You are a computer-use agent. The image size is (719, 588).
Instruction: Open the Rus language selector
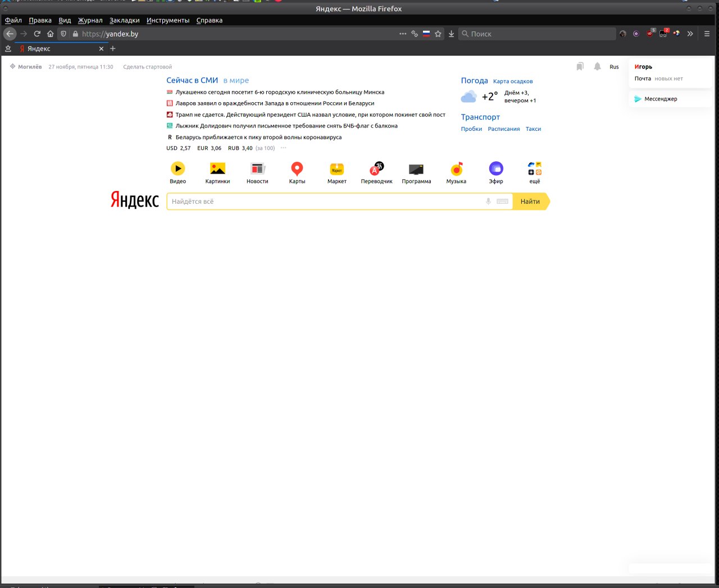(614, 67)
